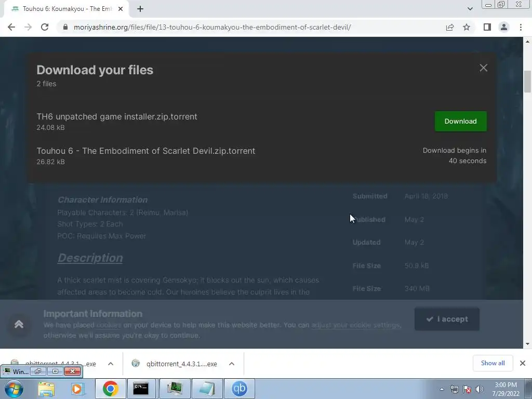This screenshot has width=532, height=399.
Task: Open Windows Explorer from taskbar
Action: 46,389
